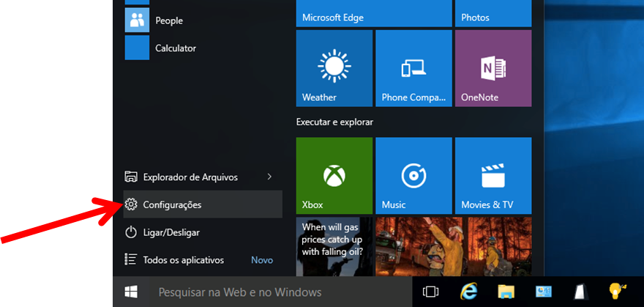Click the Novo label
644x307 pixels.
tap(262, 260)
